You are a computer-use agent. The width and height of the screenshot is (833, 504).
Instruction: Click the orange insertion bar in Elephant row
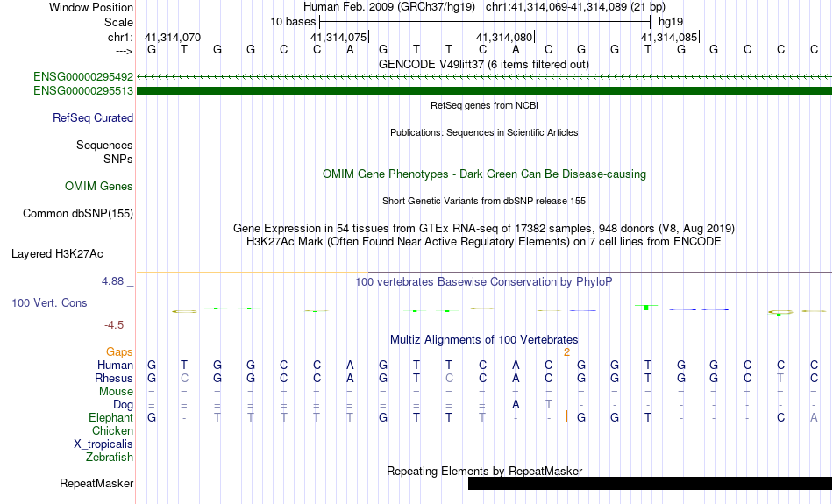coord(566,417)
